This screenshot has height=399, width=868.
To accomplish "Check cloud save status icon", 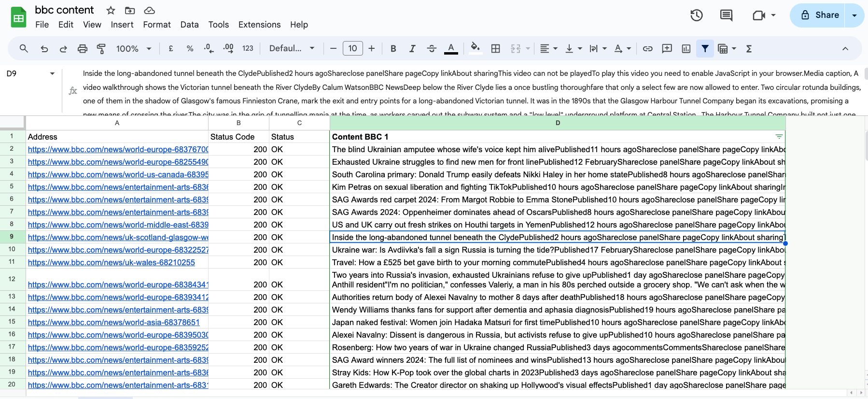I will pyautogui.click(x=150, y=10).
